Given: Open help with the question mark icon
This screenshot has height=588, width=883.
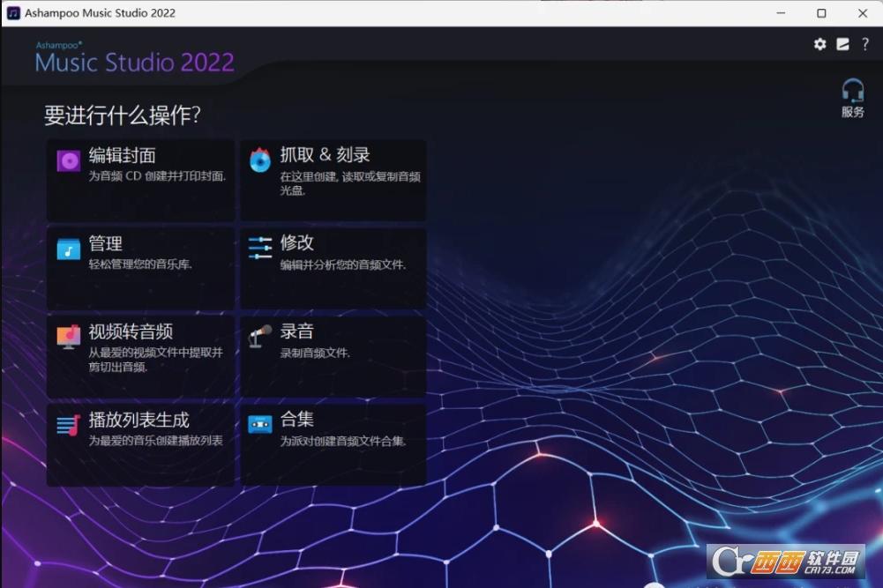Looking at the screenshot, I should click(x=865, y=44).
